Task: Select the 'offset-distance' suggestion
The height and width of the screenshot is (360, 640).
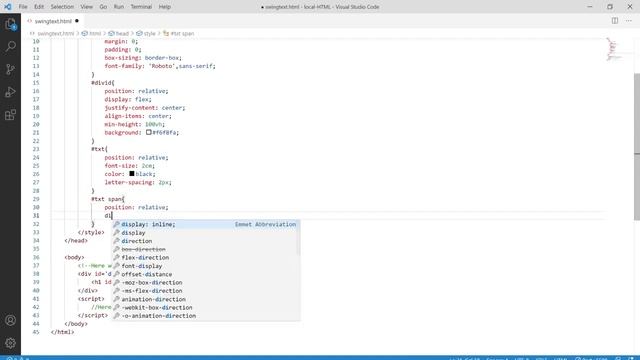Action: tap(206, 274)
